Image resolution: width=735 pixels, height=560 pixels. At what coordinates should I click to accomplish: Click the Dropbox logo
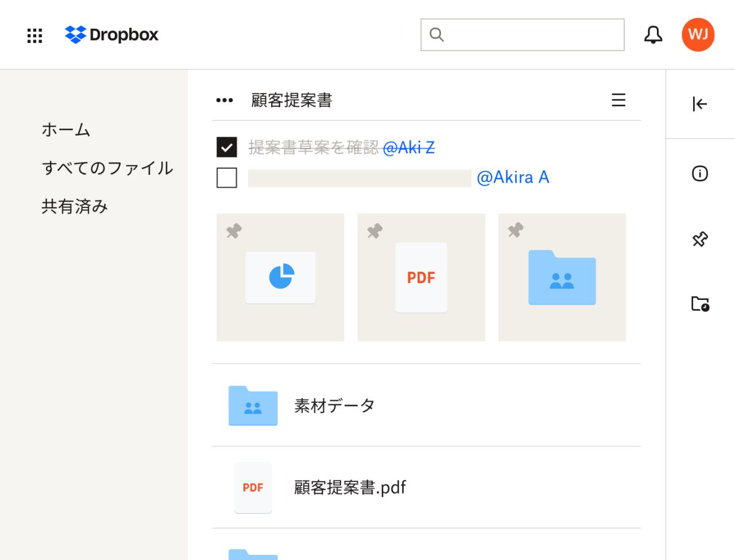point(112,34)
